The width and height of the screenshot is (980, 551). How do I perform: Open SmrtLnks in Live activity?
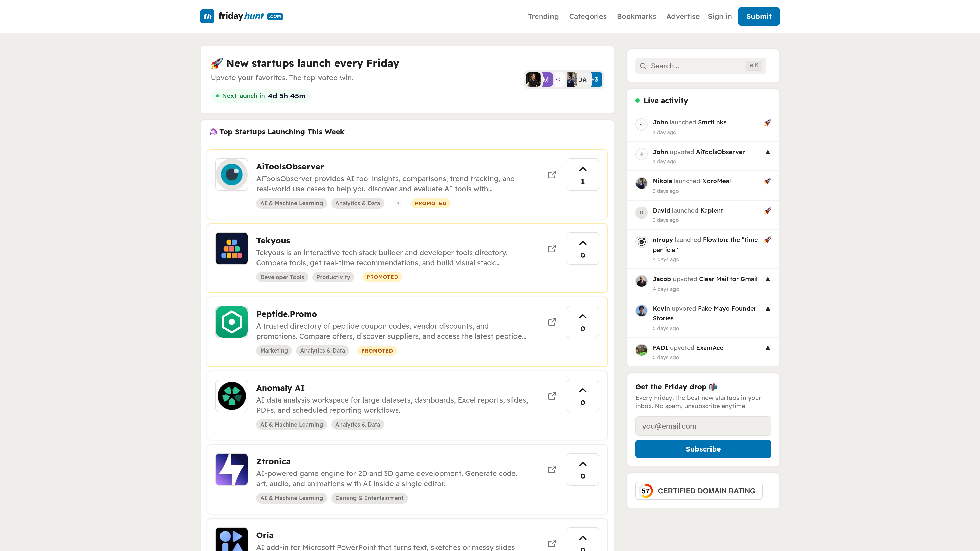click(712, 122)
